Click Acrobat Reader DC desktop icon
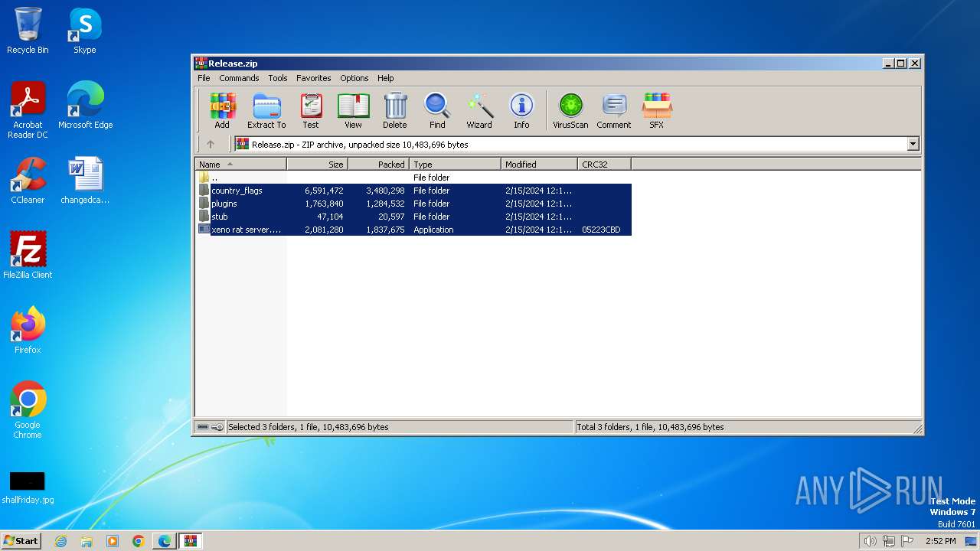 [x=28, y=110]
